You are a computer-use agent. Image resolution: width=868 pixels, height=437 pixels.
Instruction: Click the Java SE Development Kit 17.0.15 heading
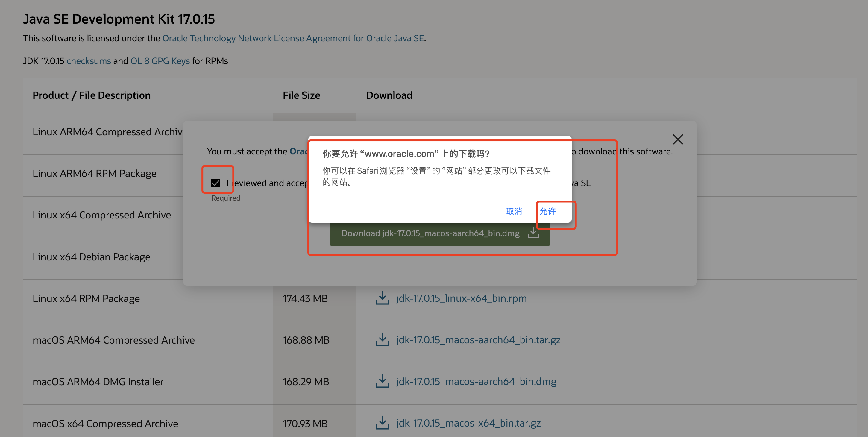point(119,19)
